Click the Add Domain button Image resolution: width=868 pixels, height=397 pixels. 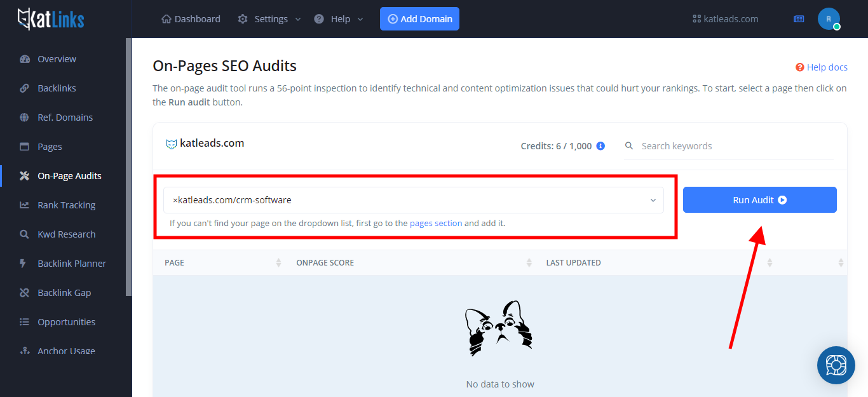pyautogui.click(x=419, y=19)
